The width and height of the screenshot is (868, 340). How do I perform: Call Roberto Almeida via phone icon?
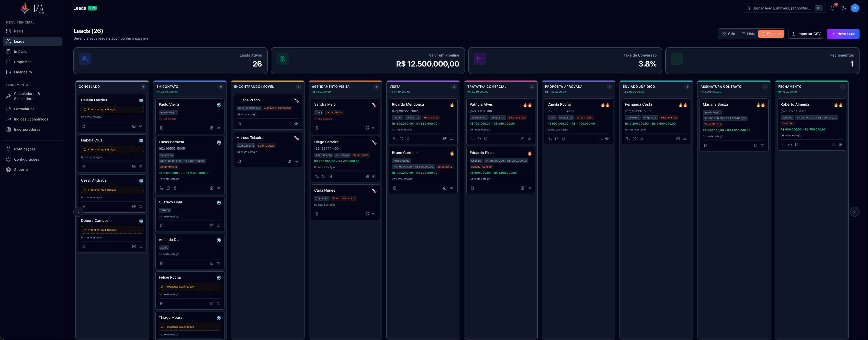pyautogui.click(x=783, y=145)
